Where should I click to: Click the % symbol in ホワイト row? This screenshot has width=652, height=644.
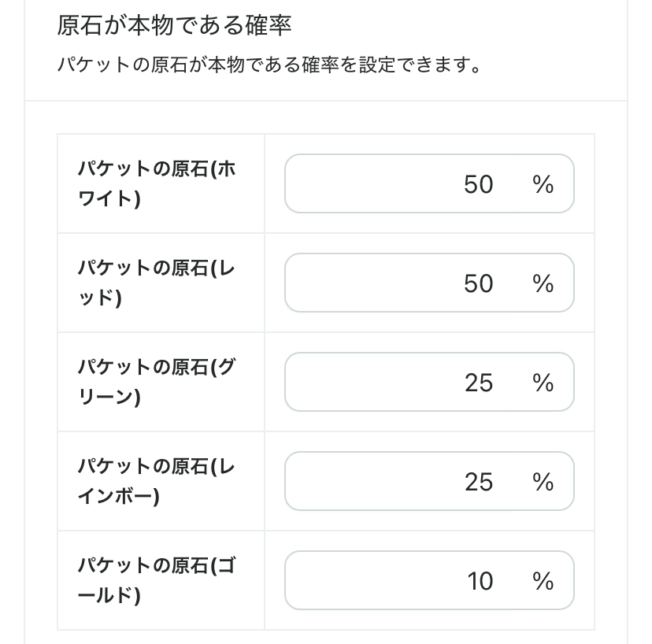[x=543, y=184]
